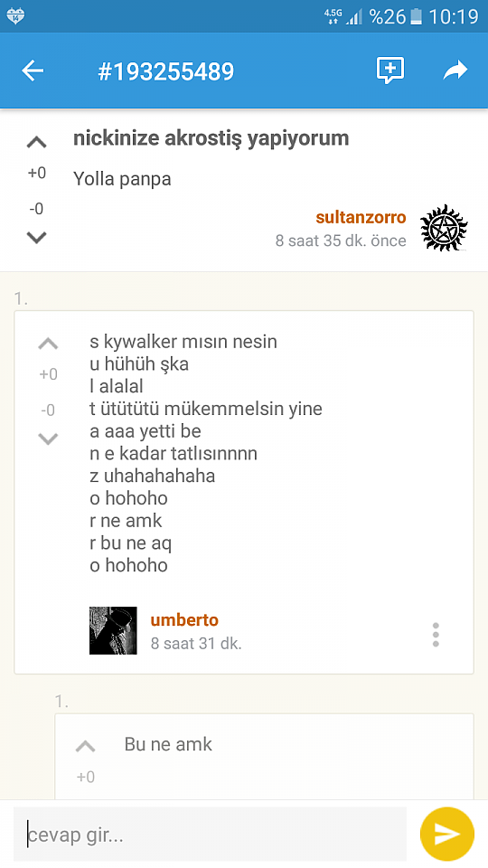This screenshot has width=488, height=868.
Task: Upvote the sultanzorro original post
Action: pos(36,143)
